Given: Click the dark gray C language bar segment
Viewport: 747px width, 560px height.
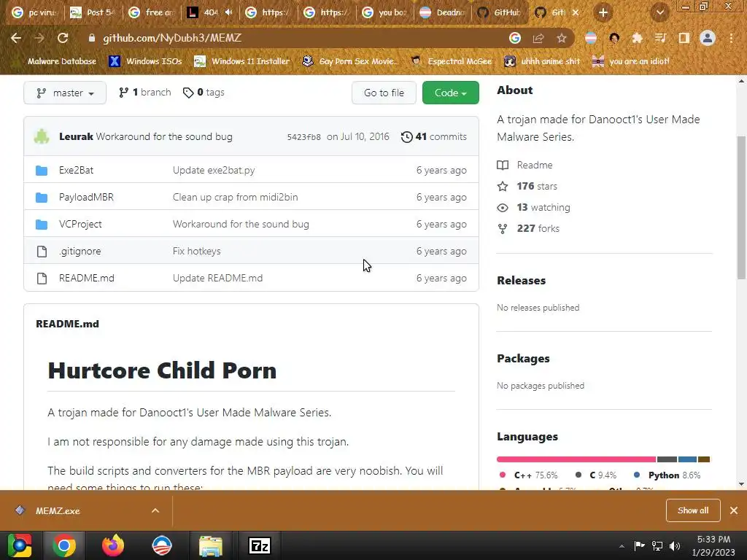Looking at the screenshot, I should (667, 459).
